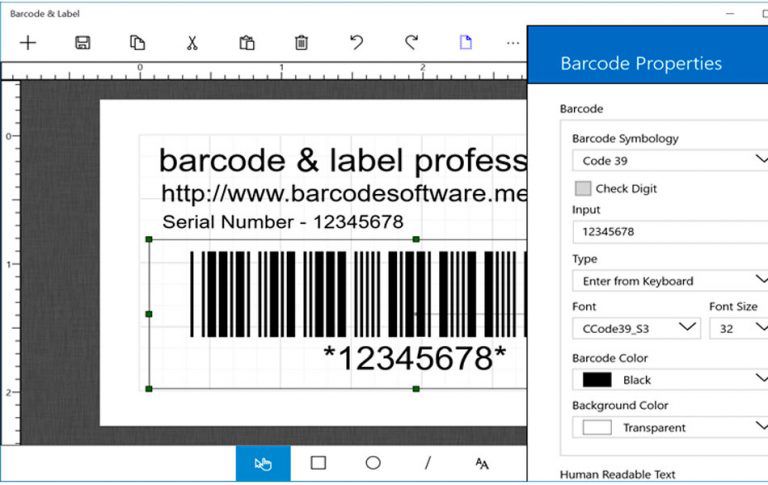The width and height of the screenshot is (768, 485).
Task: Click the blue page icon in the toolbar
Action: (465, 42)
